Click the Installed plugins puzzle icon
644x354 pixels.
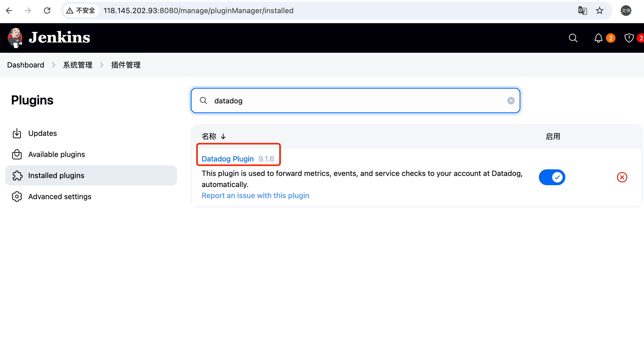pyautogui.click(x=17, y=175)
